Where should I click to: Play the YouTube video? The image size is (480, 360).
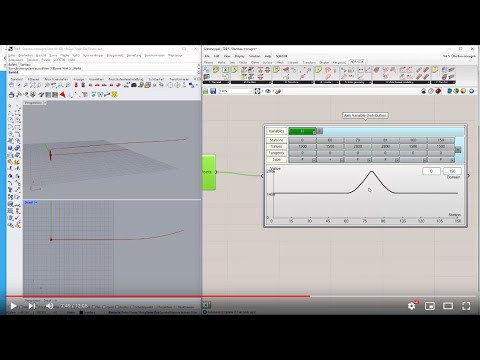(13, 306)
